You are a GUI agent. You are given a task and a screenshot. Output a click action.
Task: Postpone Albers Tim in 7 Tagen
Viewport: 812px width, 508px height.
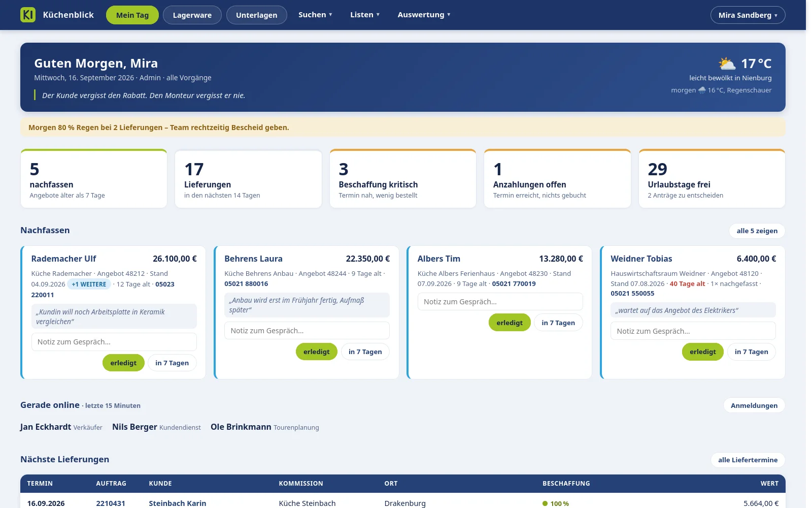pyautogui.click(x=558, y=323)
